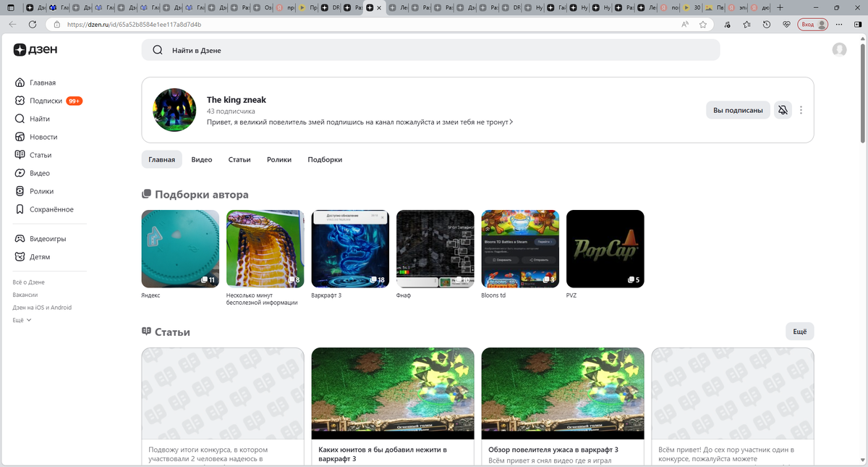
Task: Switch to the Главная channel tab
Action: (x=161, y=159)
